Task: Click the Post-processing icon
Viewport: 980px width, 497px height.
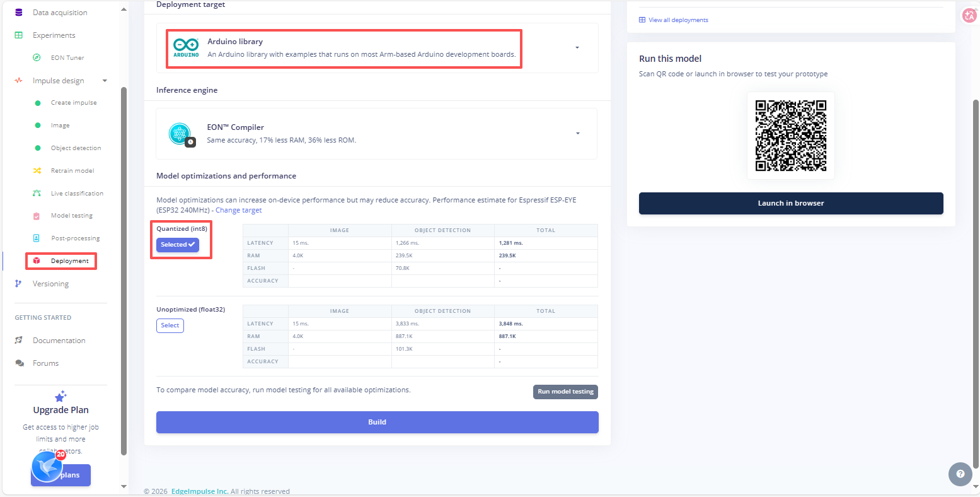Action: point(37,238)
